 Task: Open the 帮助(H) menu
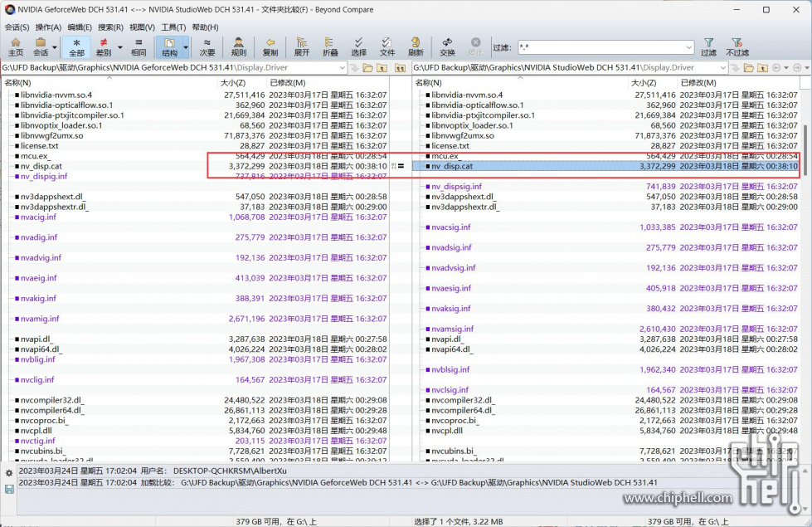205,27
